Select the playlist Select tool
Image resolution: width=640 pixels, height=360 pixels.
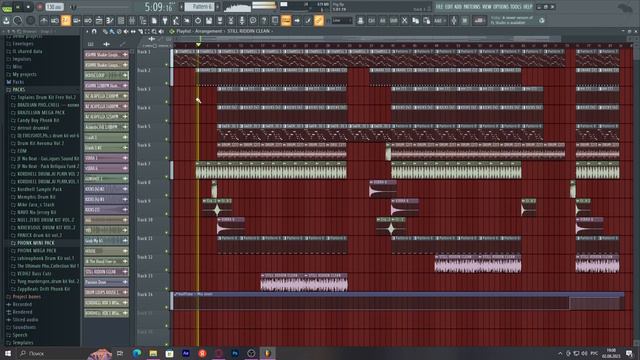(147, 31)
